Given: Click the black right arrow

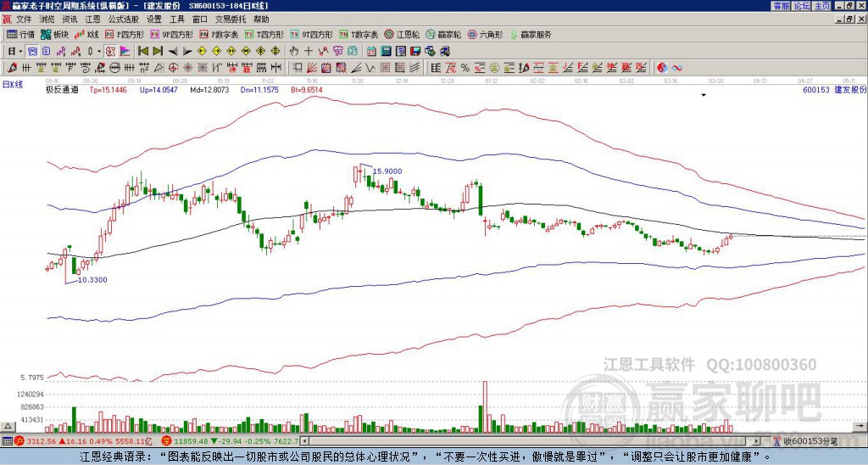Looking at the screenshot, I should tap(187, 52).
